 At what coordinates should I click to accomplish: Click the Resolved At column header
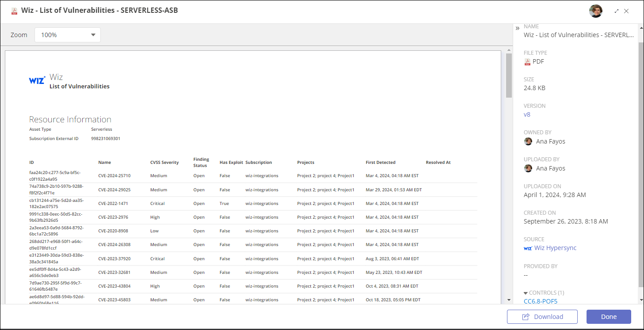point(438,163)
